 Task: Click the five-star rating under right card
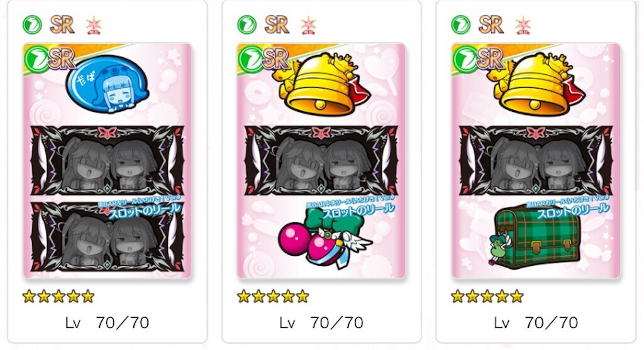[x=487, y=296]
